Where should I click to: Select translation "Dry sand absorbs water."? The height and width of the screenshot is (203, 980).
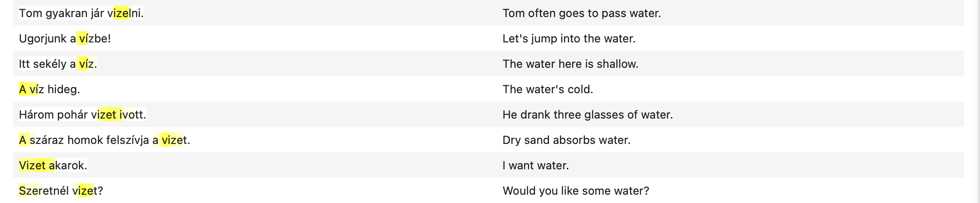[x=566, y=140]
